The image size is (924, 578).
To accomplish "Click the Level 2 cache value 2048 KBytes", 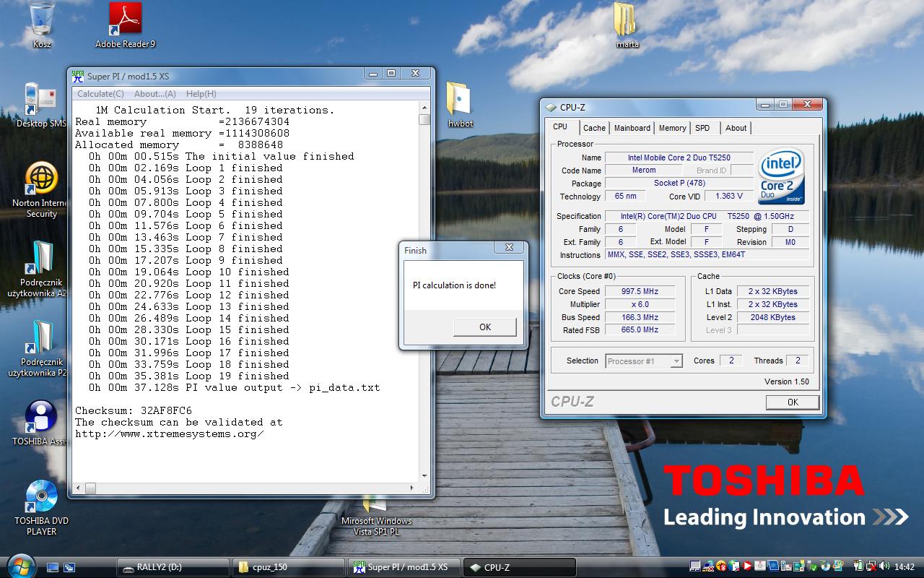I will pyautogui.click(x=772, y=317).
